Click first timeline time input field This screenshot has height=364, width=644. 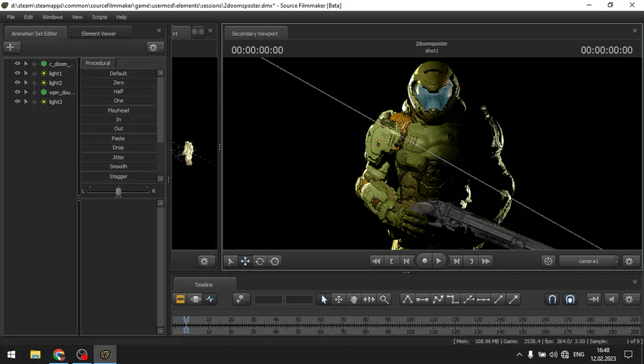tap(268, 300)
